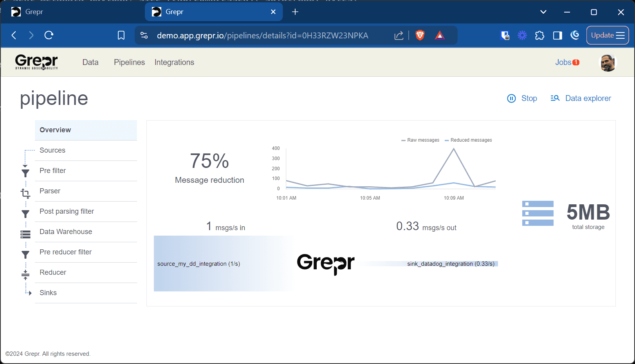Image resolution: width=635 pixels, height=364 pixels.
Task: Click the storage icon next to Data Warehouse
Action: click(x=25, y=234)
